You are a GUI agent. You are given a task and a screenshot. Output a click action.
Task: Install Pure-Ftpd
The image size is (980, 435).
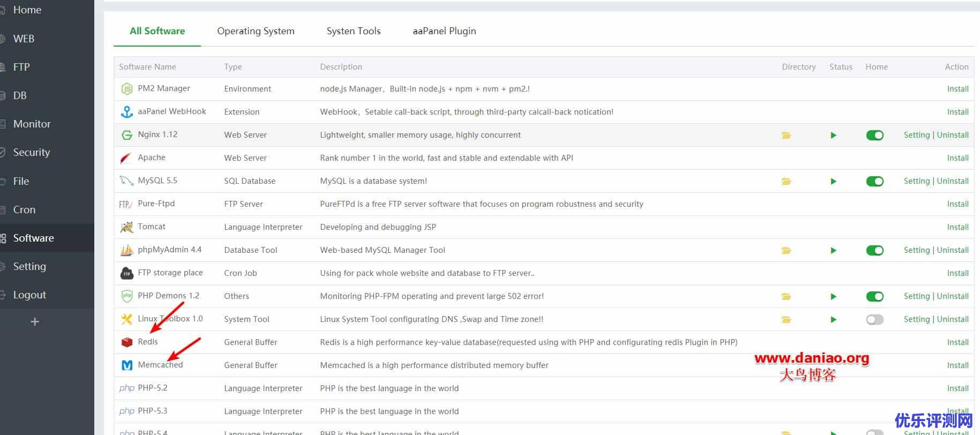pyautogui.click(x=957, y=204)
